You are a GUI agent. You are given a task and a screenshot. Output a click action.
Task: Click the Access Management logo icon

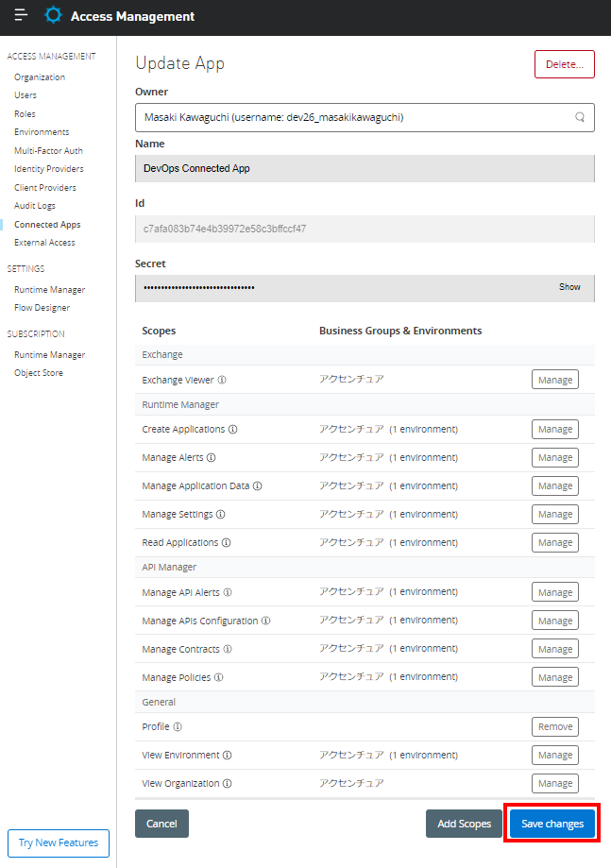(54, 16)
